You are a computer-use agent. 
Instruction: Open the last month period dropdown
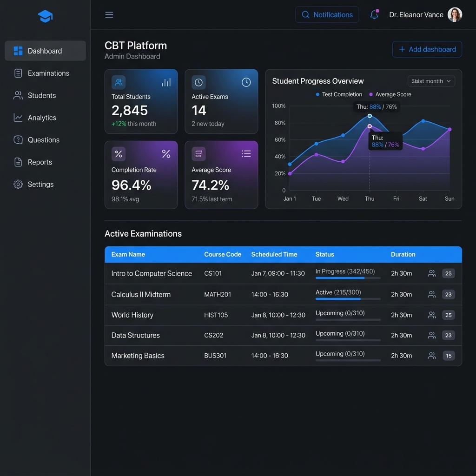tap(431, 81)
